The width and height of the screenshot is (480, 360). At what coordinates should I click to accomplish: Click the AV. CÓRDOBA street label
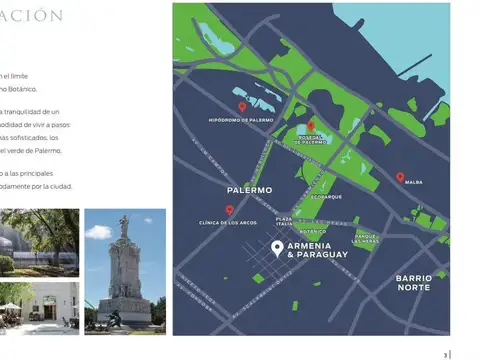click(194, 298)
